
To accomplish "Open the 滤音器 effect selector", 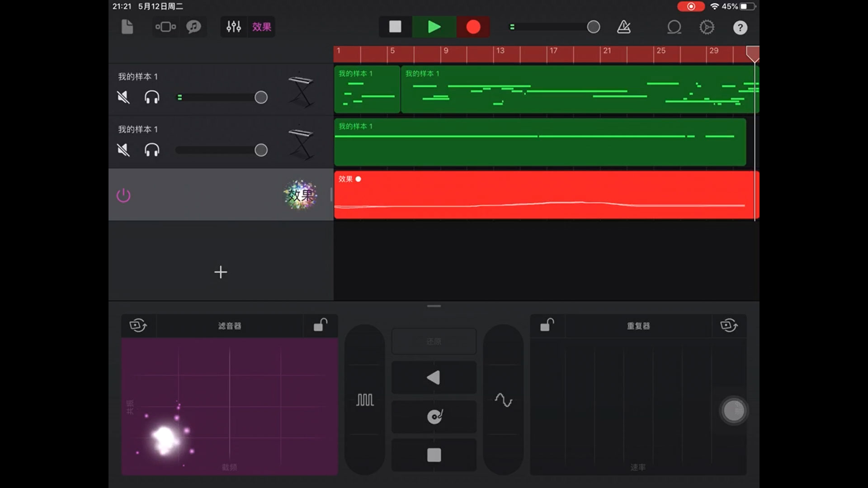I will pyautogui.click(x=230, y=326).
